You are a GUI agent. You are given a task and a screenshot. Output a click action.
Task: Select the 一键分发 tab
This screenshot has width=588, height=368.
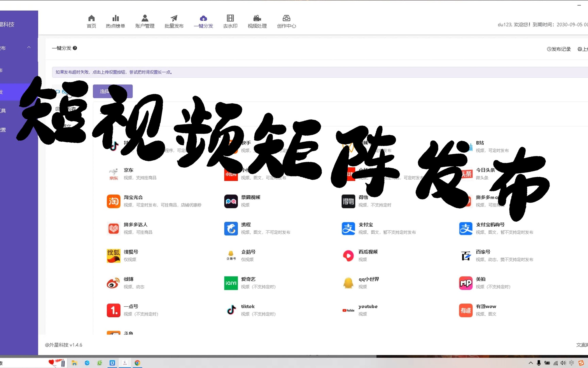pos(203,22)
